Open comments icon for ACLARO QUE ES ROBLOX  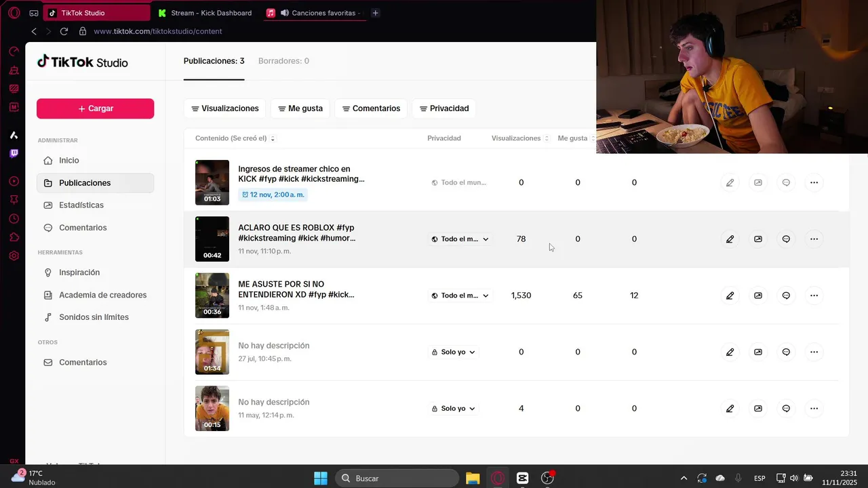click(786, 239)
